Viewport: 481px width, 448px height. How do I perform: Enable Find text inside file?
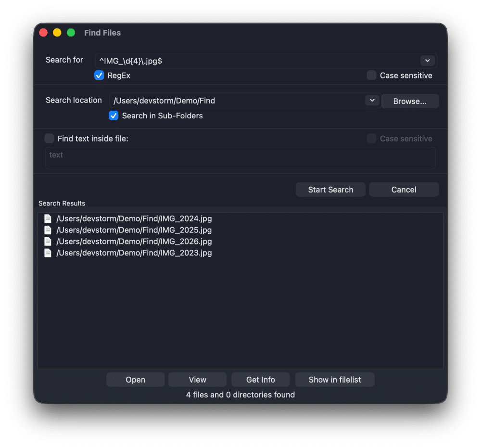[x=49, y=138]
